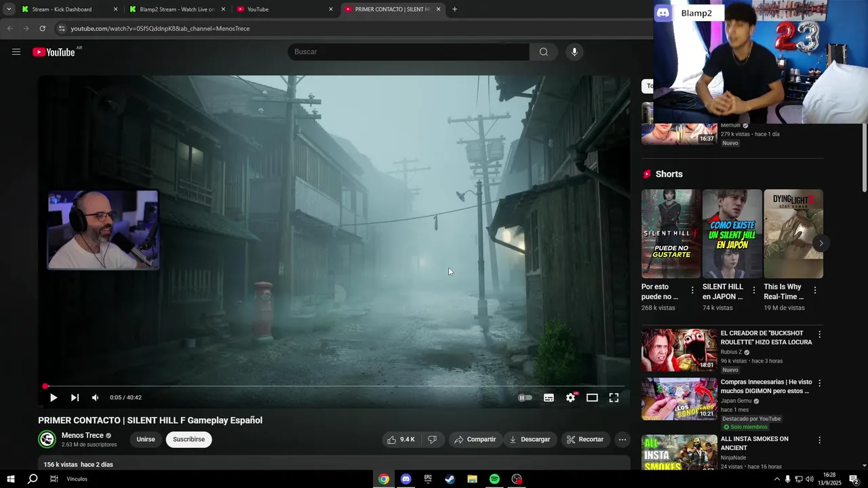Open options for 'This Is Why Real-Time' Short
Screen dimensions: 868x488
(x=814, y=290)
